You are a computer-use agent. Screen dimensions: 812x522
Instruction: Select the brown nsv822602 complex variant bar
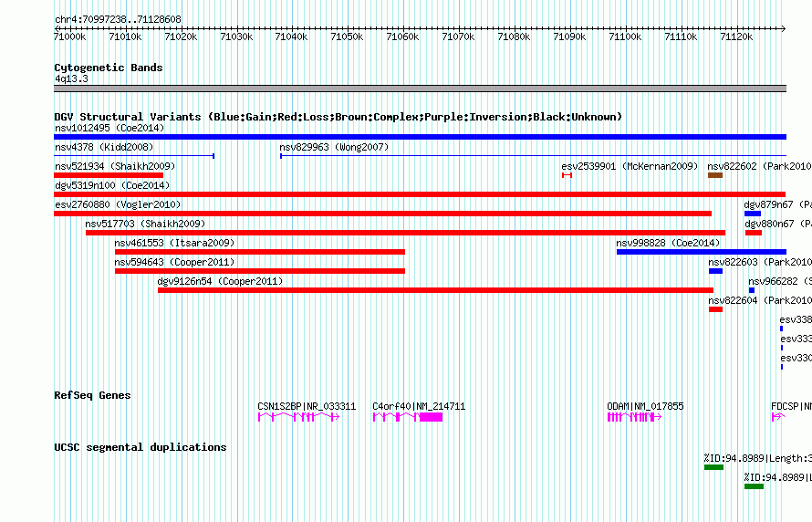(x=715, y=175)
